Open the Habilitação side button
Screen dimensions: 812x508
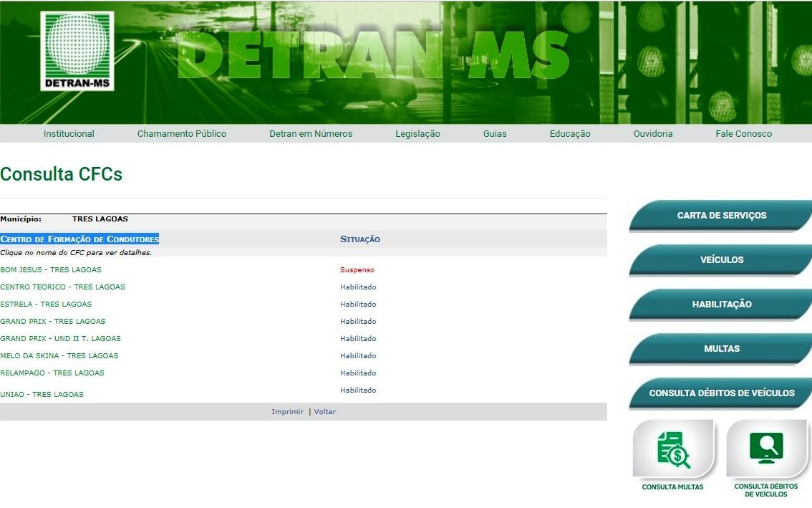pos(721,305)
